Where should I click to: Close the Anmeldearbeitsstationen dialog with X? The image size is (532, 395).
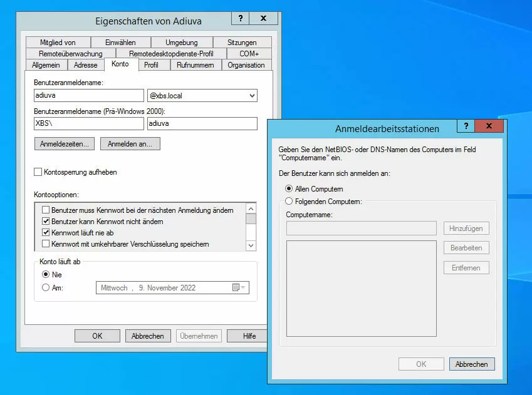point(489,126)
